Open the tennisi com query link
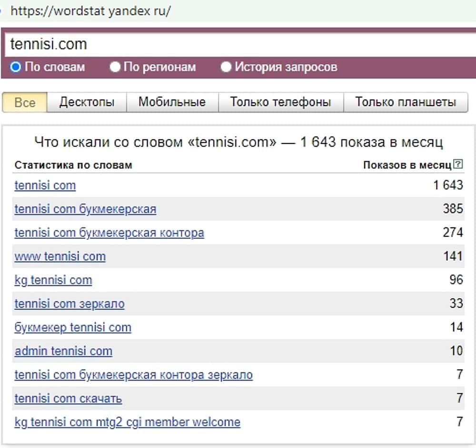This screenshot has width=476, height=448. point(45,185)
